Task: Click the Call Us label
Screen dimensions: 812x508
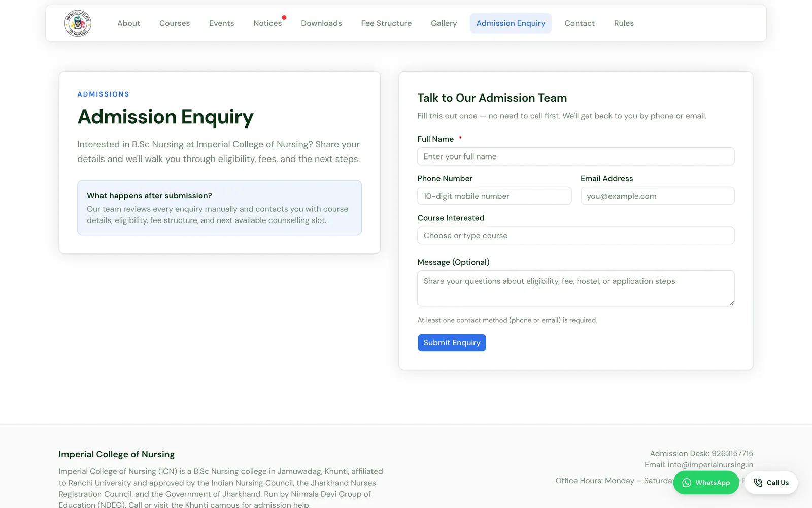Action: coord(777,483)
